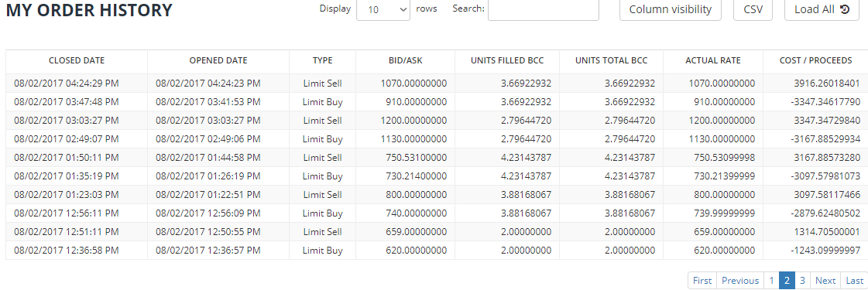
Task: Export table with CSV button
Action: [x=753, y=9]
